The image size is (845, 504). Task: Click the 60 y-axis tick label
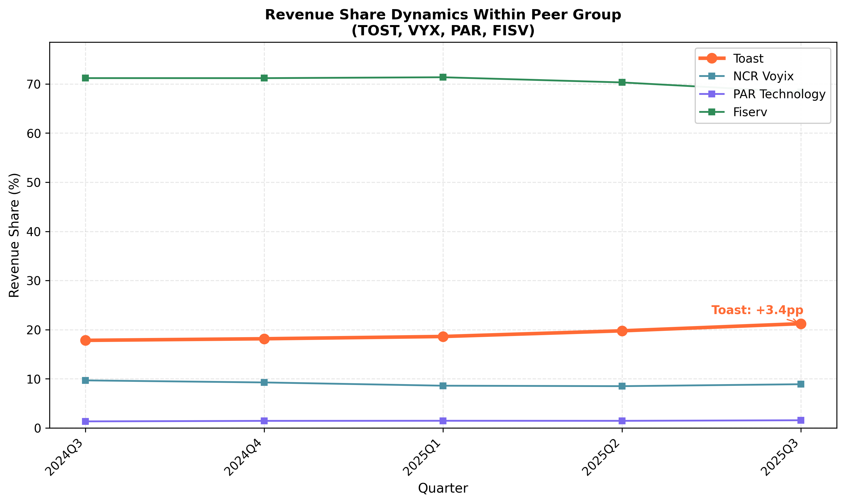point(34,134)
